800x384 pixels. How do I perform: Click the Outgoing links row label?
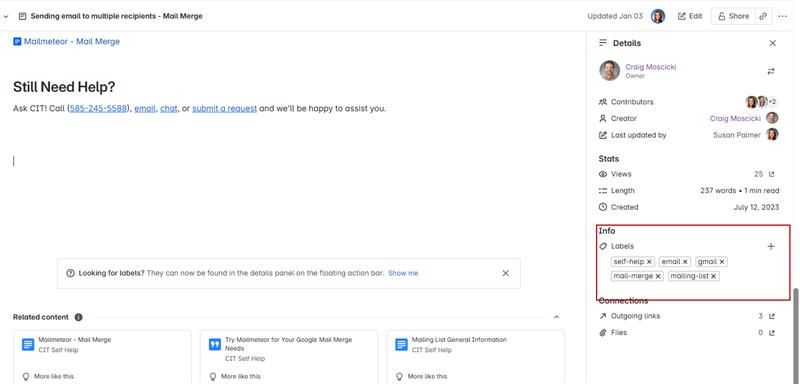[x=635, y=316]
